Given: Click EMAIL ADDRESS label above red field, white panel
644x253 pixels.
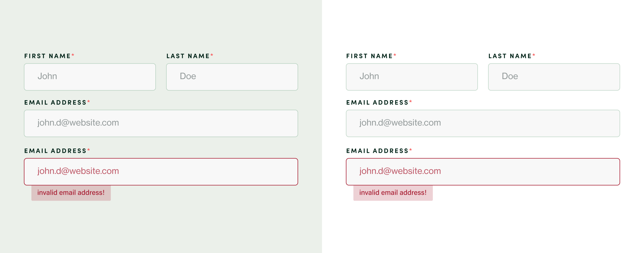Looking at the screenshot, I should tap(377, 151).
